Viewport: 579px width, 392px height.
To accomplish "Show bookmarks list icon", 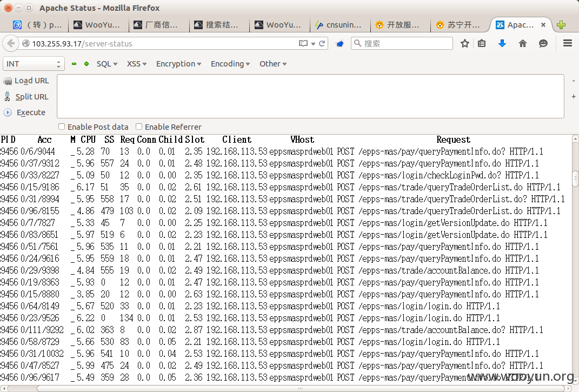I will [482, 44].
